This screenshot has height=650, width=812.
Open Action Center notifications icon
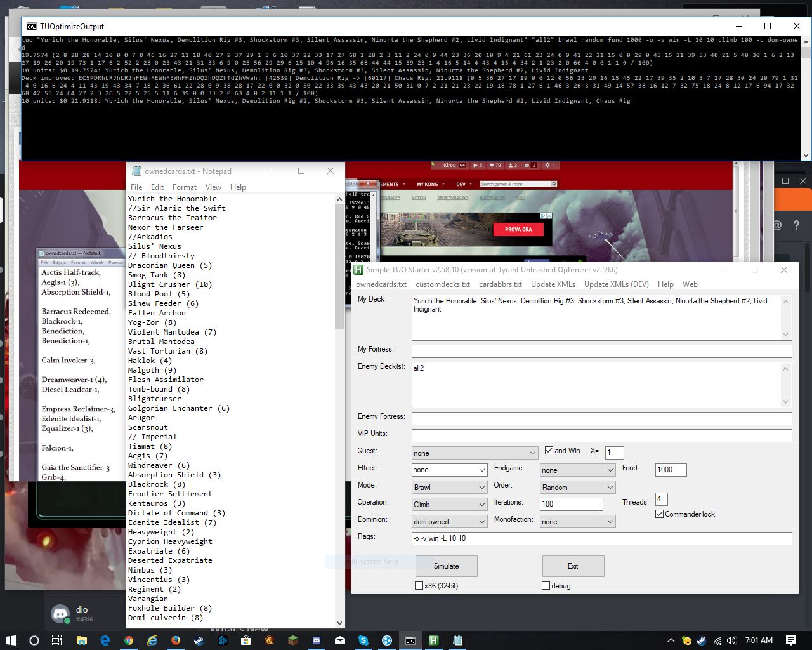pos(791,640)
